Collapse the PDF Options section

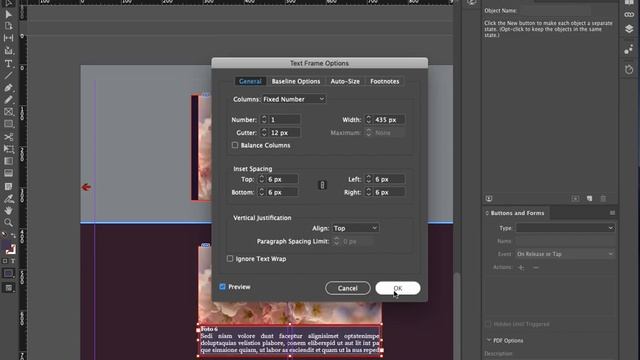[489, 340]
